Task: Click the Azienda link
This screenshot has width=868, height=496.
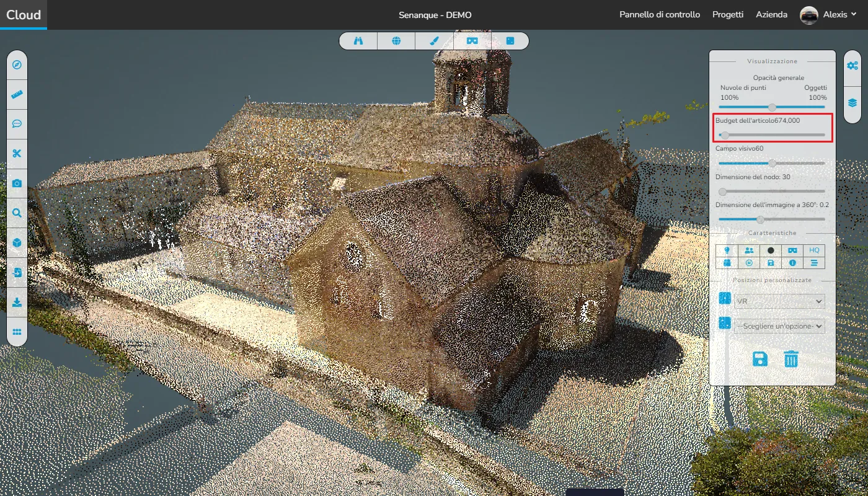Action: tap(771, 15)
